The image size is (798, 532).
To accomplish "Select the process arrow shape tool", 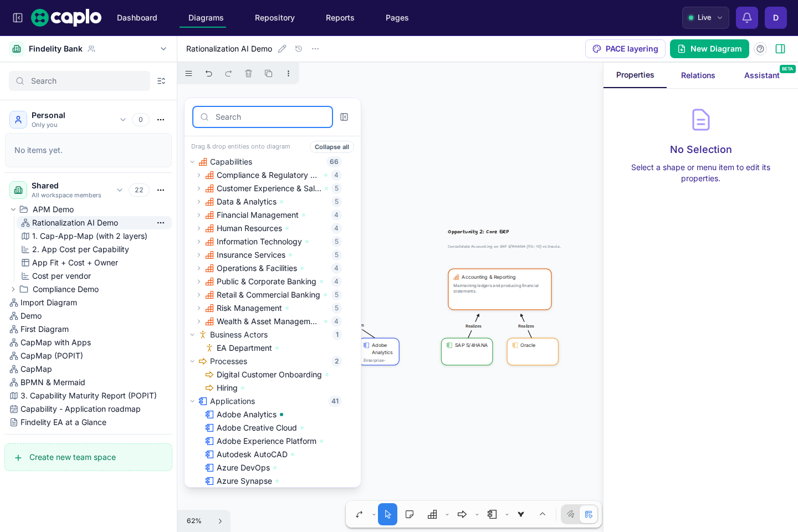I will [x=462, y=514].
